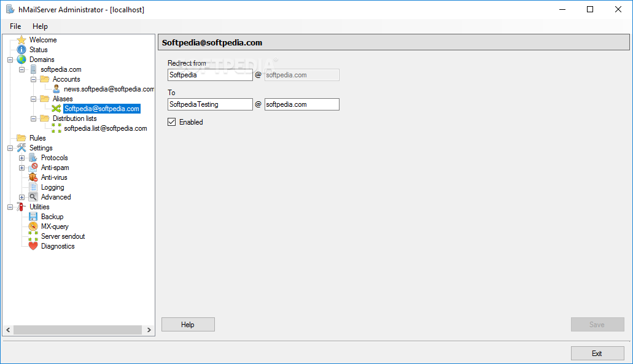
Task: Click the green alias icon beside Softpedia@softpedia.com
Action: (x=56, y=109)
